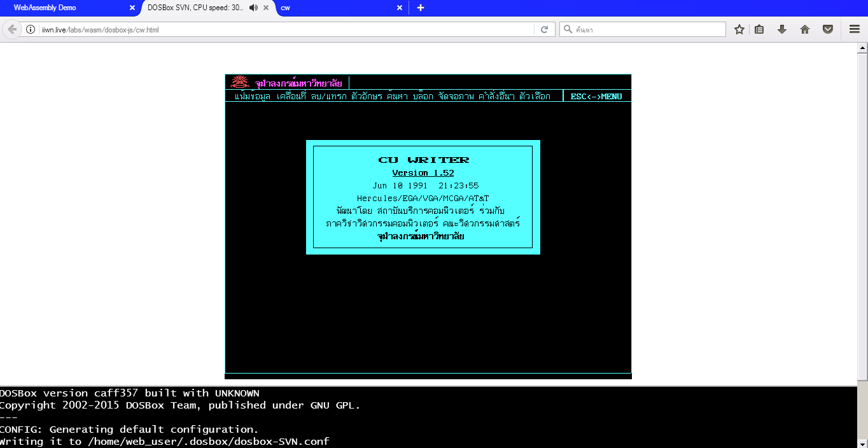Open a new tab with plus icon
Image resolution: width=868 pixels, height=448 pixels.
pos(420,8)
